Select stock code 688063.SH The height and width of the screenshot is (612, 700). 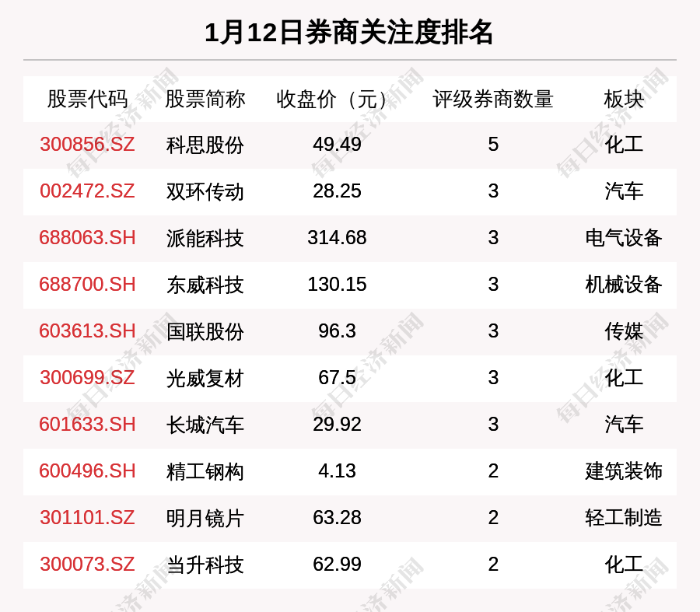tap(87, 237)
